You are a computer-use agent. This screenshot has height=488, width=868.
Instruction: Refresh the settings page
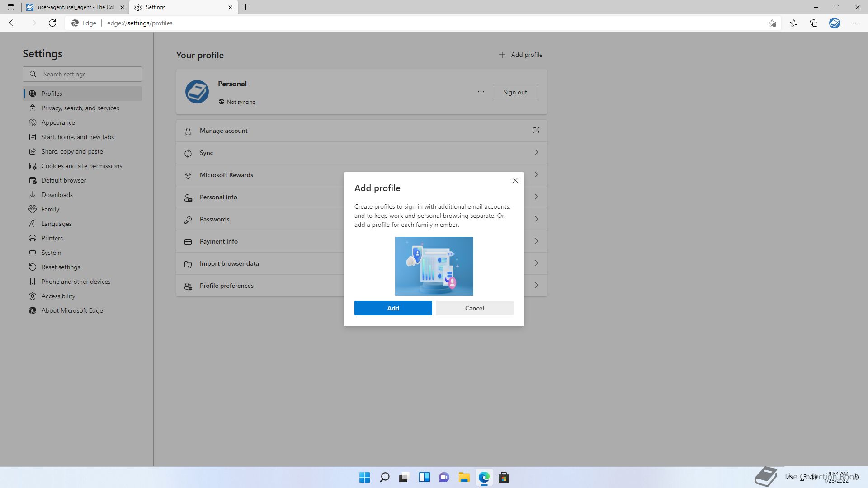pos(52,23)
